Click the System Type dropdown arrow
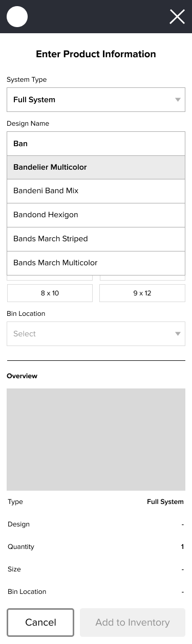This screenshot has height=644, width=192. (x=178, y=100)
